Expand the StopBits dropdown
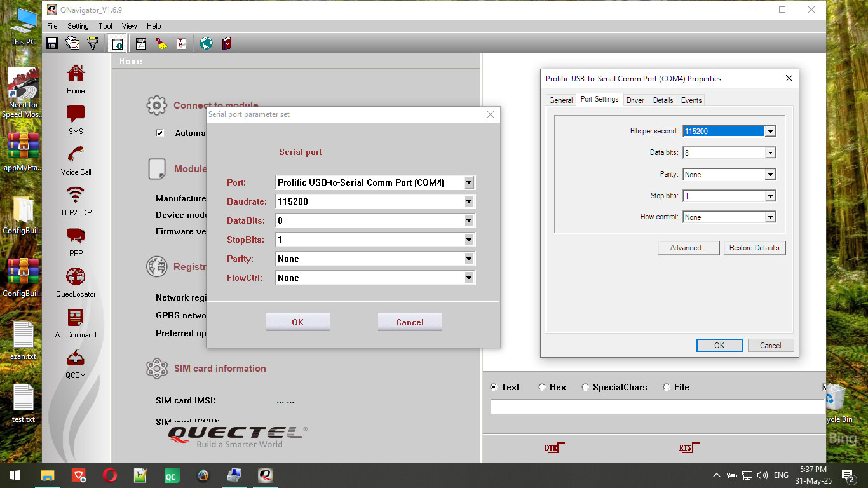 (469, 240)
